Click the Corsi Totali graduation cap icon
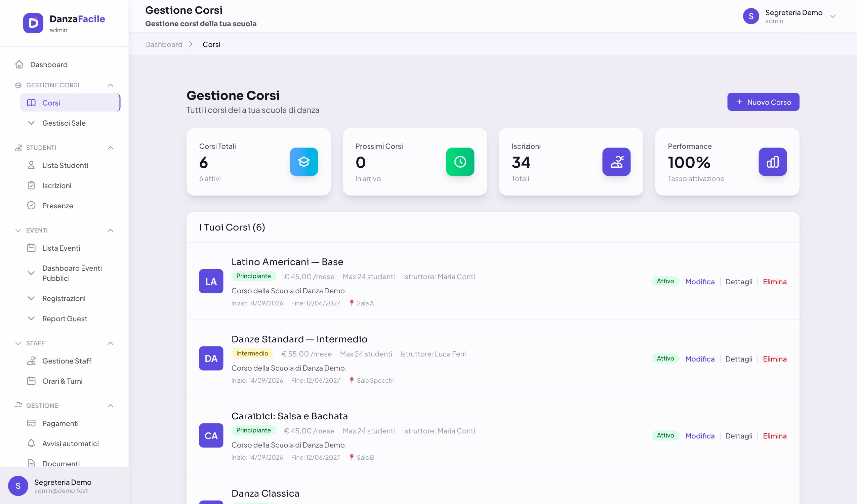The height and width of the screenshot is (504, 857). point(304,162)
